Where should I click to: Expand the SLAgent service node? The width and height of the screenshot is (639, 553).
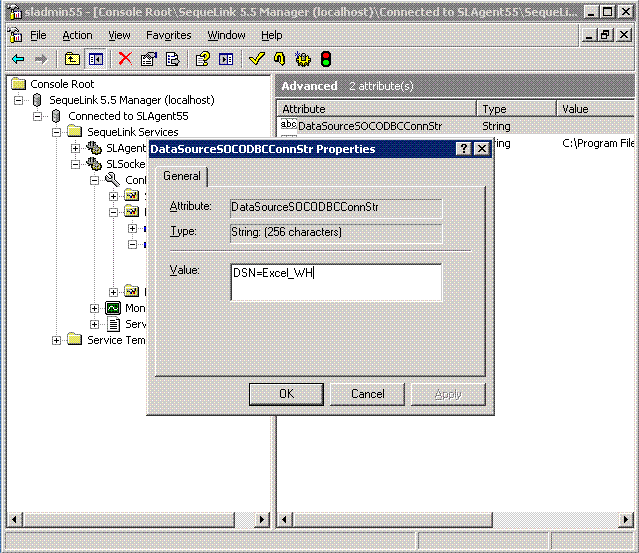point(75,148)
